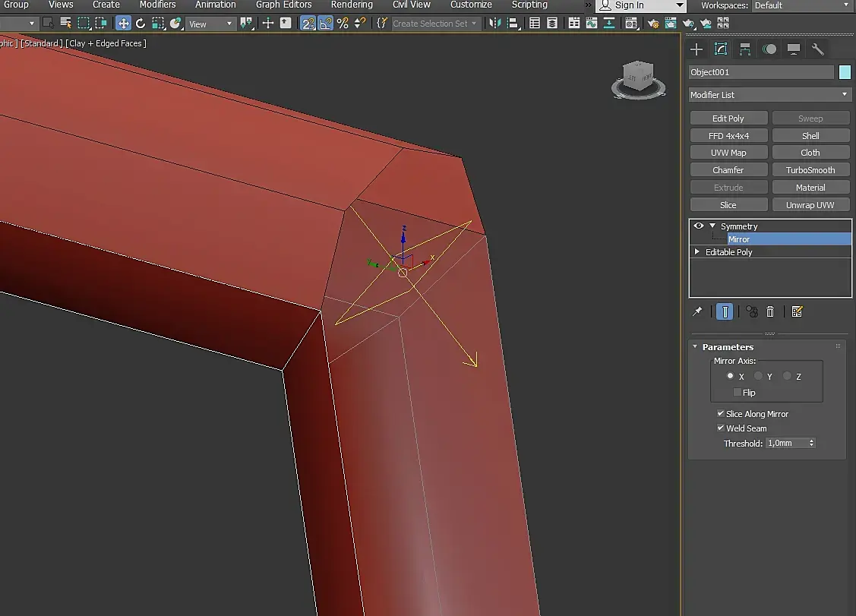
Task: Enable the Flip checkbox
Action: [737, 392]
